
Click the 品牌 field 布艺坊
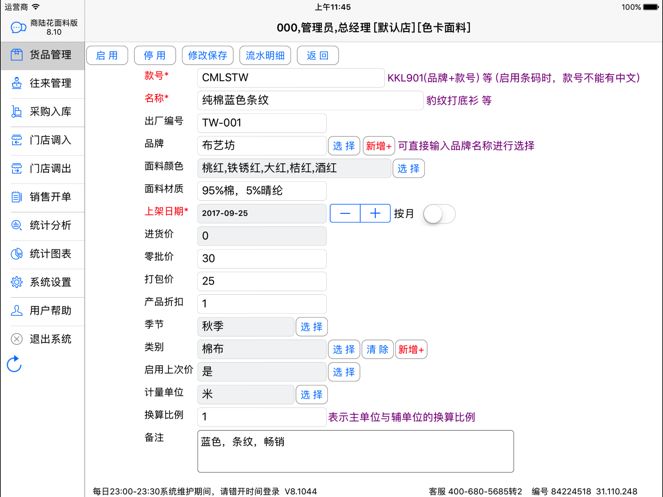[x=262, y=146]
